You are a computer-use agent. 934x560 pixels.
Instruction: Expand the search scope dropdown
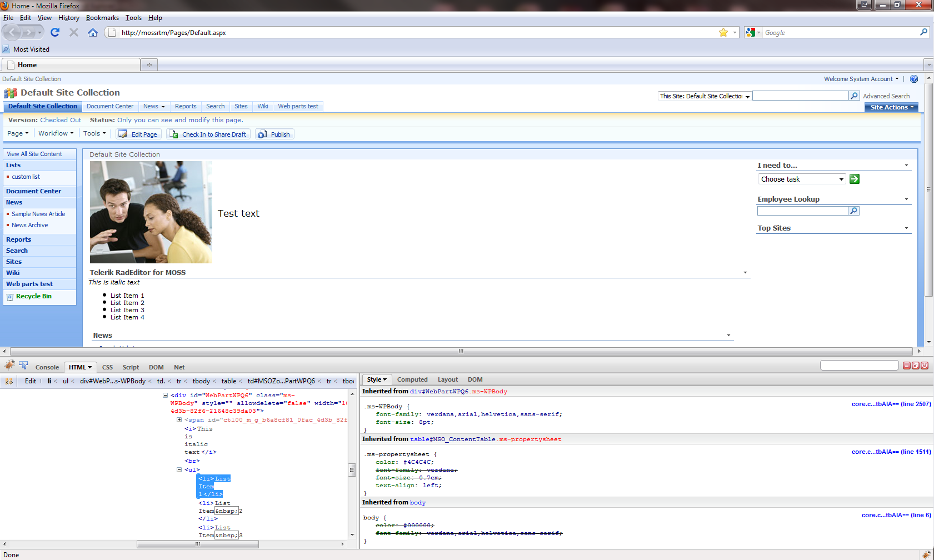point(705,96)
